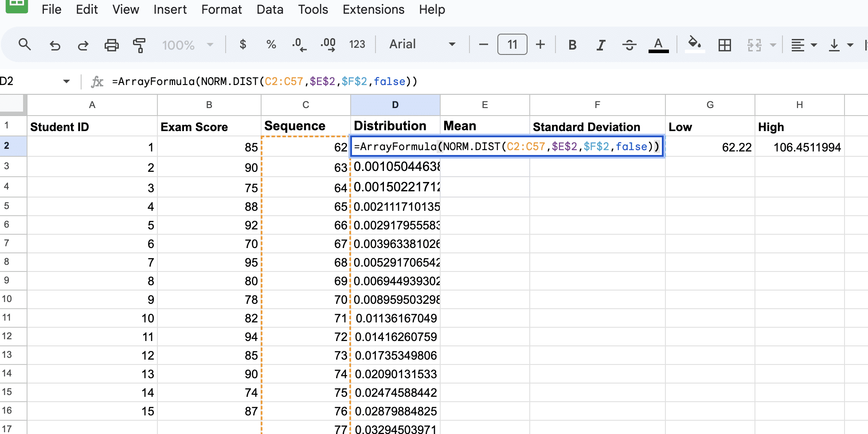This screenshot has height=434, width=868.
Task: Click the formula bar text
Action: coord(265,81)
